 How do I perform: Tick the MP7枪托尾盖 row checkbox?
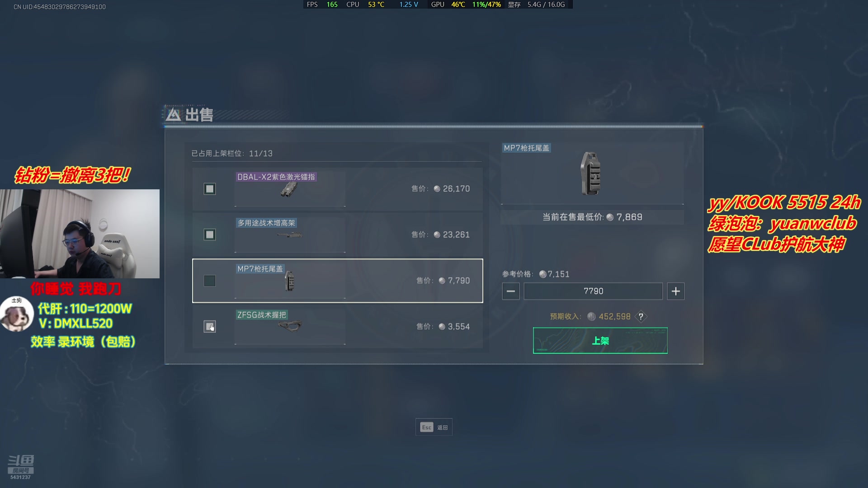pyautogui.click(x=209, y=281)
